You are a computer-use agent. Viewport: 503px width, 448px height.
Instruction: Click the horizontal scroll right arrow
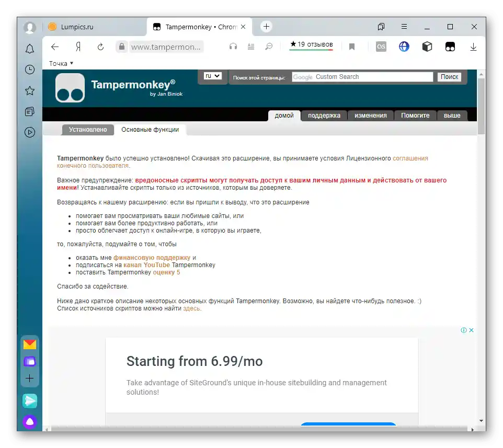pyautogui.click(x=473, y=430)
